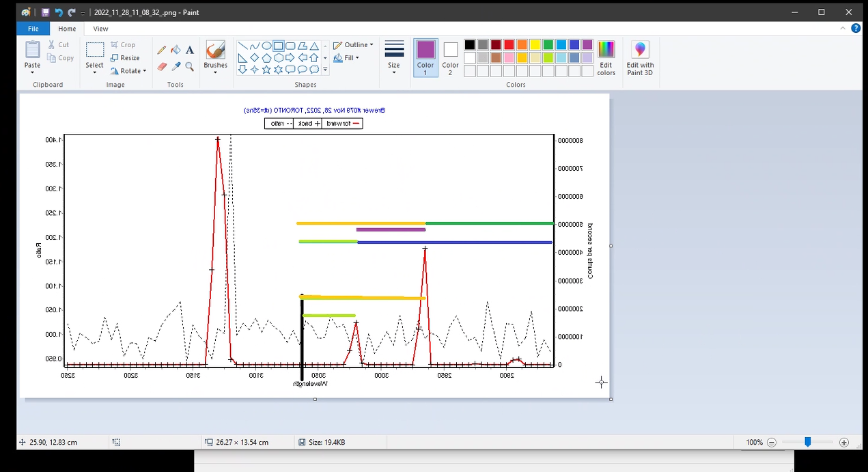Pick the Fill with color bucket tool
The image size is (868, 472).
coord(176,50)
